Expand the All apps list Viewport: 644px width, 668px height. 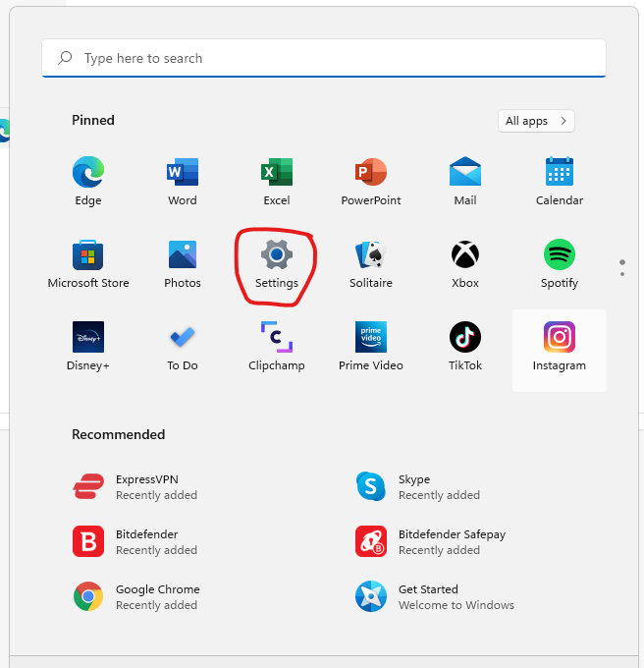536,121
